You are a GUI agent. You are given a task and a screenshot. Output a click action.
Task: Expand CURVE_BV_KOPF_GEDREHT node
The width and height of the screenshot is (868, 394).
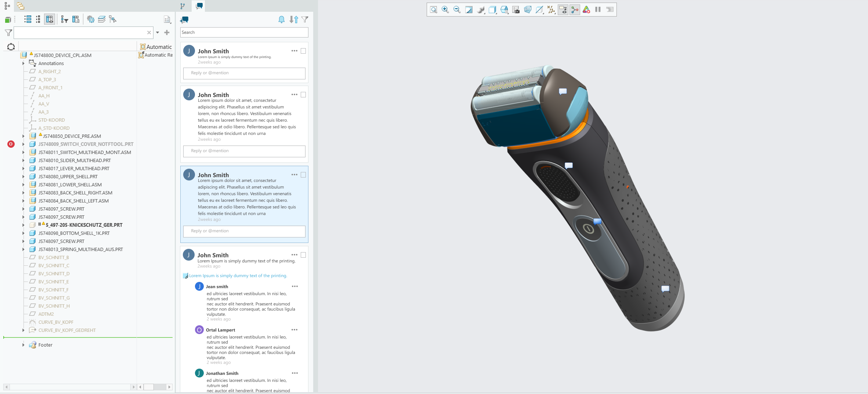coord(23,330)
